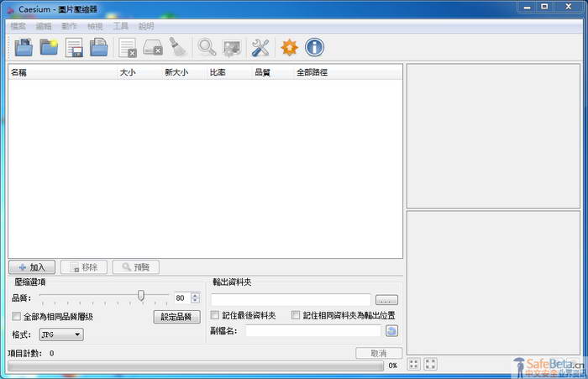Click the 設定品質 button

(x=176, y=317)
